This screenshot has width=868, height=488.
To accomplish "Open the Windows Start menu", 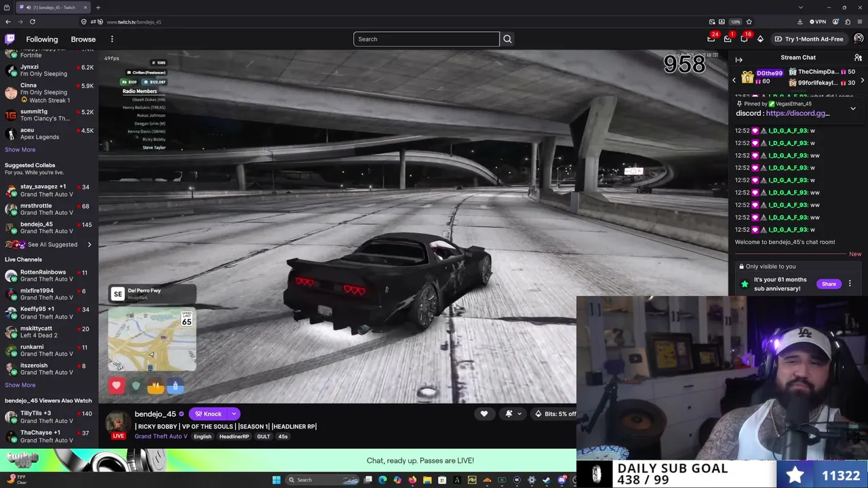I will (276, 480).
